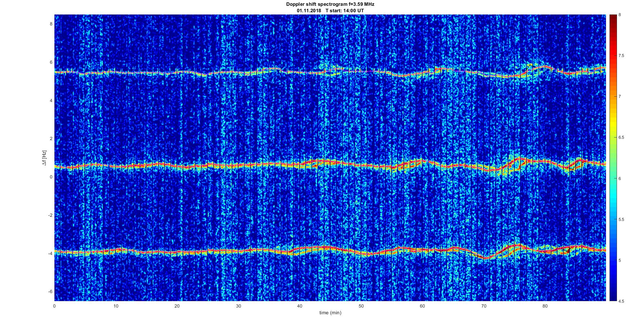Click the colorbar tick label 7.5
This screenshot has height=323, width=644.
click(621, 56)
